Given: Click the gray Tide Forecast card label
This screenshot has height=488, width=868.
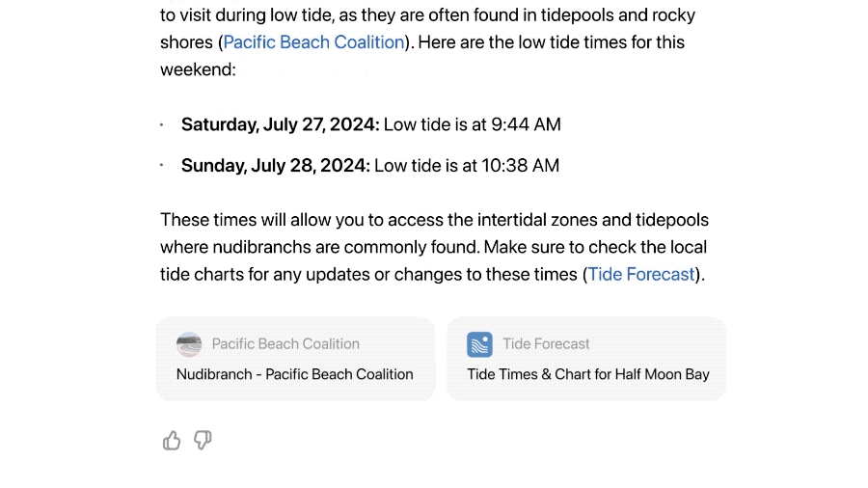Looking at the screenshot, I should (x=546, y=344).
